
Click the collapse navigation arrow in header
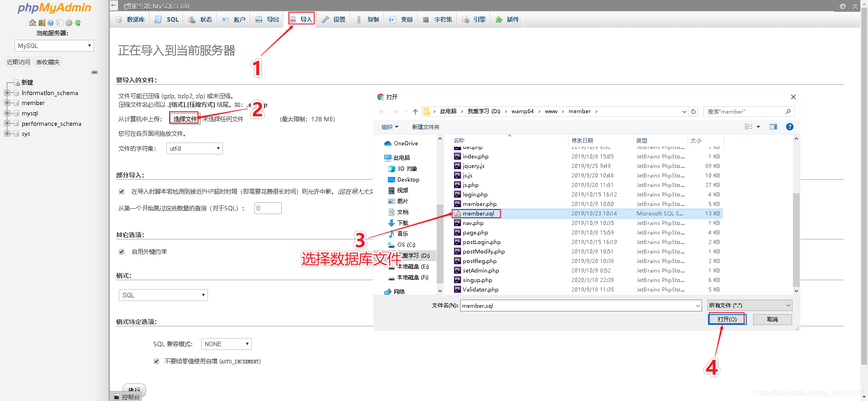coord(114,5)
